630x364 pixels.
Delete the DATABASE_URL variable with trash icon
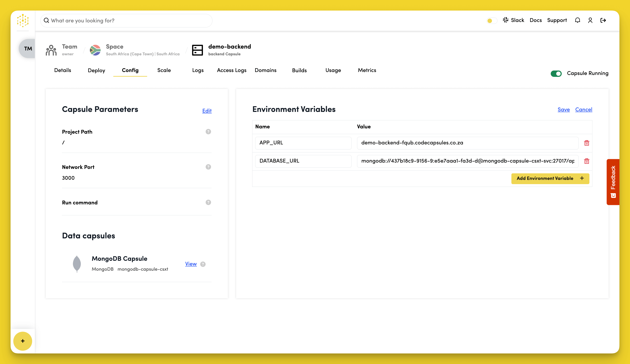point(586,161)
